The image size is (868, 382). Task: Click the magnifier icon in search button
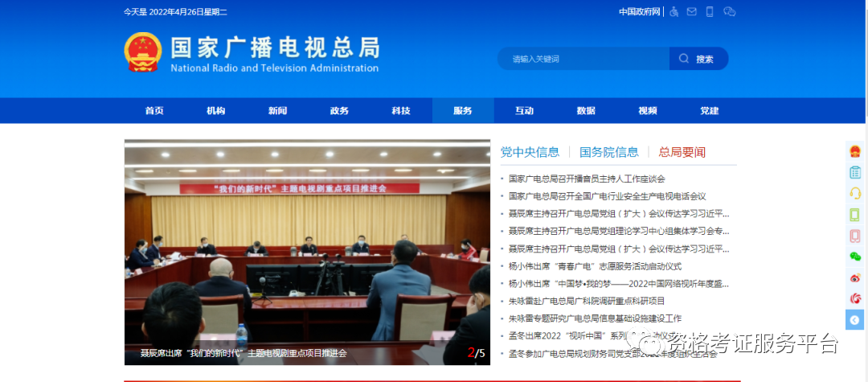684,59
